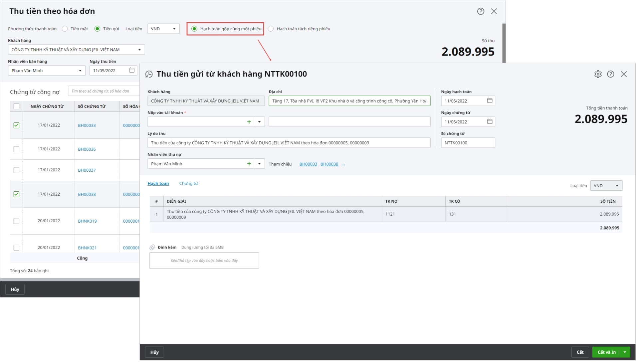This screenshot has width=639, height=364.
Task: Open calendar for Ngày hạch toán
Action: coord(490,100)
